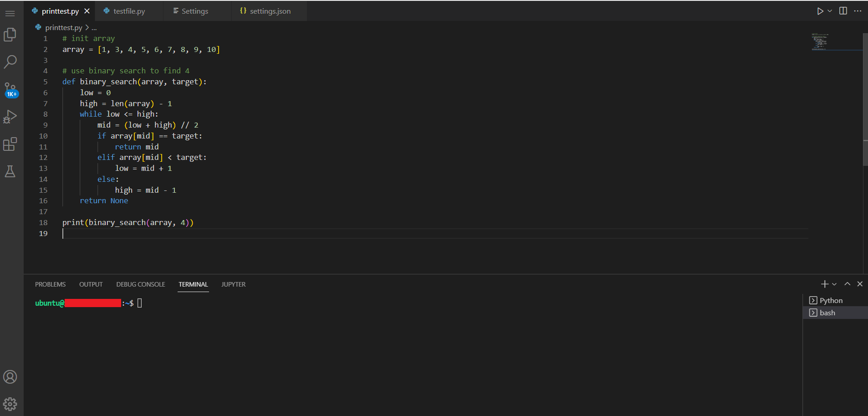The height and width of the screenshot is (416, 868).
Task: Open the Accounts menu
Action: tap(10, 377)
